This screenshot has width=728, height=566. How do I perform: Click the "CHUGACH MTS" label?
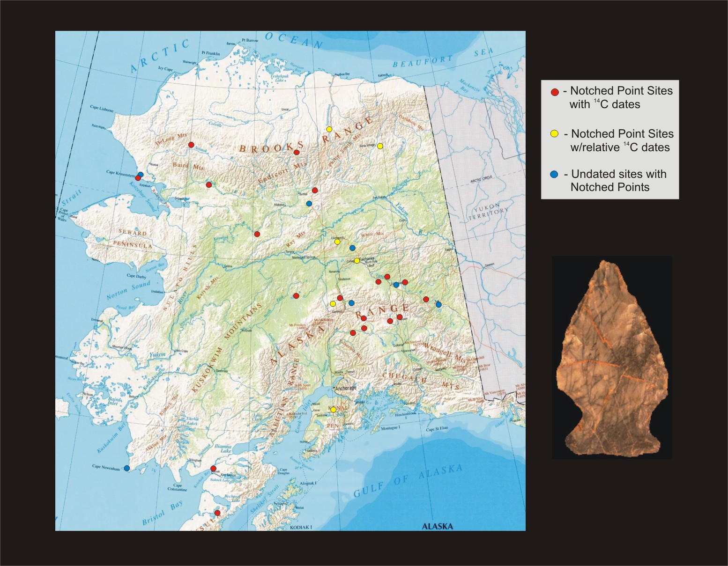(x=421, y=381)
